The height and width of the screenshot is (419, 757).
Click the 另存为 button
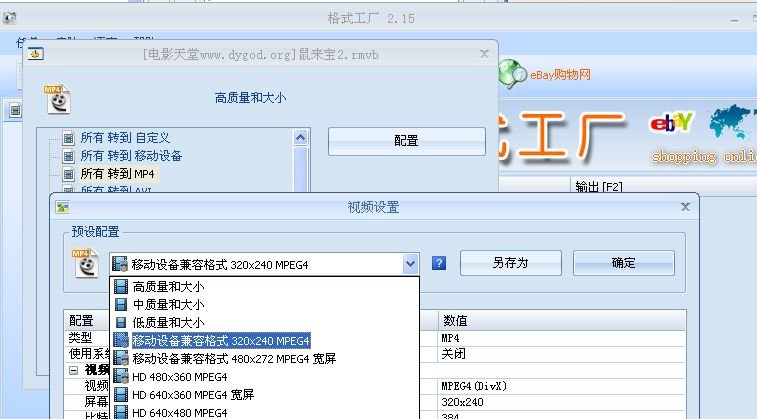click(510, 263)
